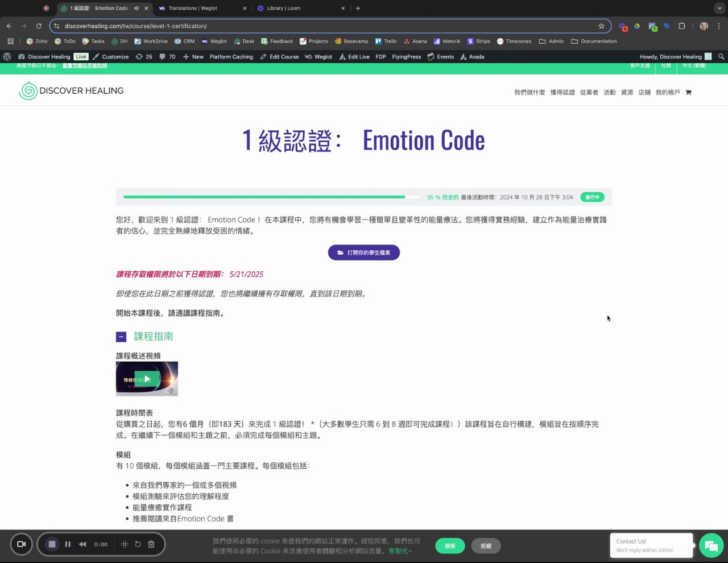Open the Loom drawing tools grid icon
Viewport: 728px width, 563px height.
coord(125,544)
